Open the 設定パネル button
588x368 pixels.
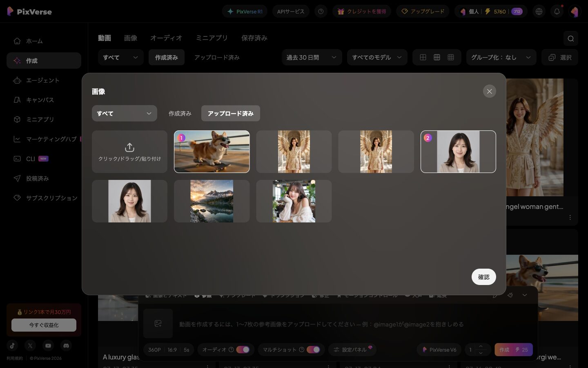tap(352, 350)
